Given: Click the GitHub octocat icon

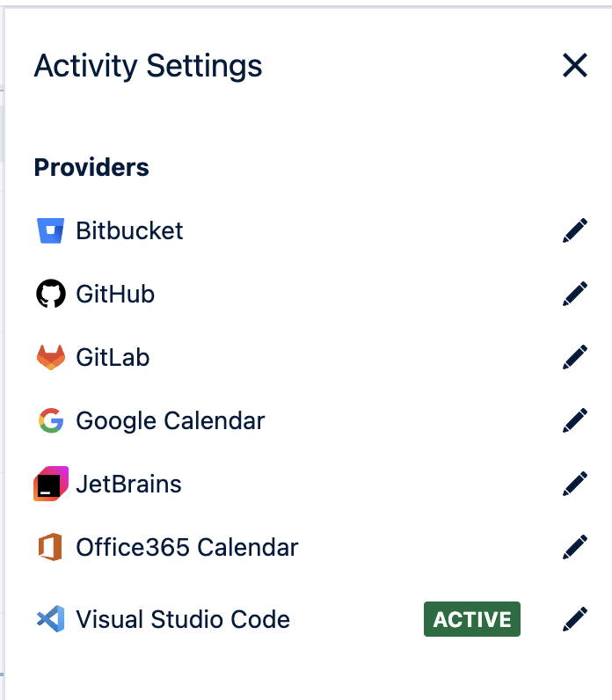Looking at the screenshot, I should tap(51, 294).
